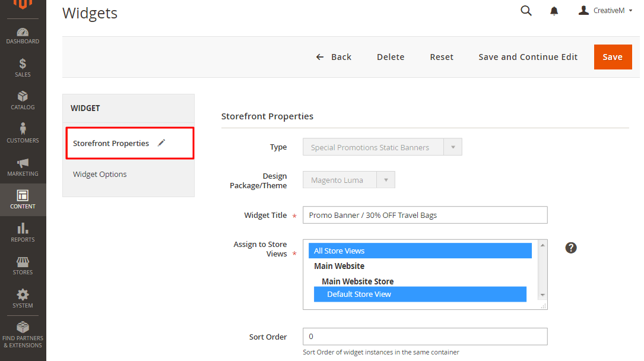The image size is (644, 361).
Task: Open the Design Package/Theme dropdown
Action: 348,180
